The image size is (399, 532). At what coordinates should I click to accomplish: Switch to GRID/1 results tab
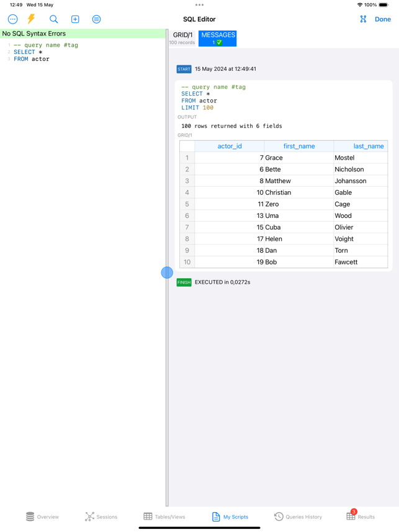tap(182, 38)
